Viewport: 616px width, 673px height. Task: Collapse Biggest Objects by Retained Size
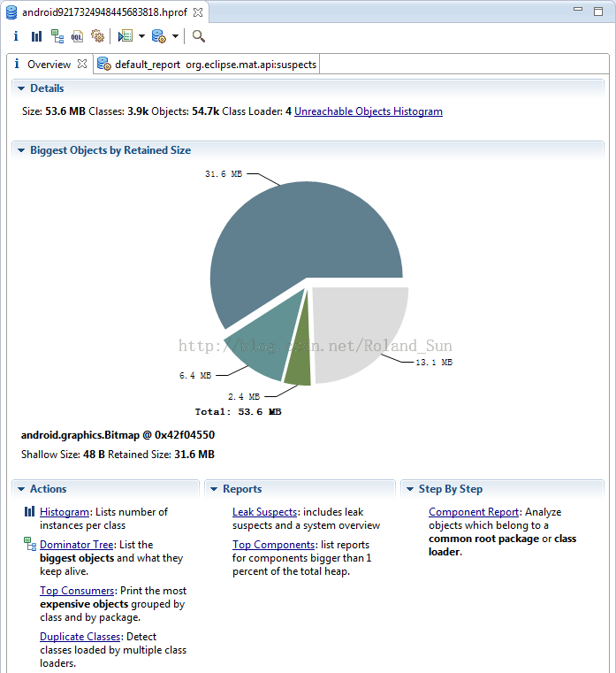(x=21, y=150)
